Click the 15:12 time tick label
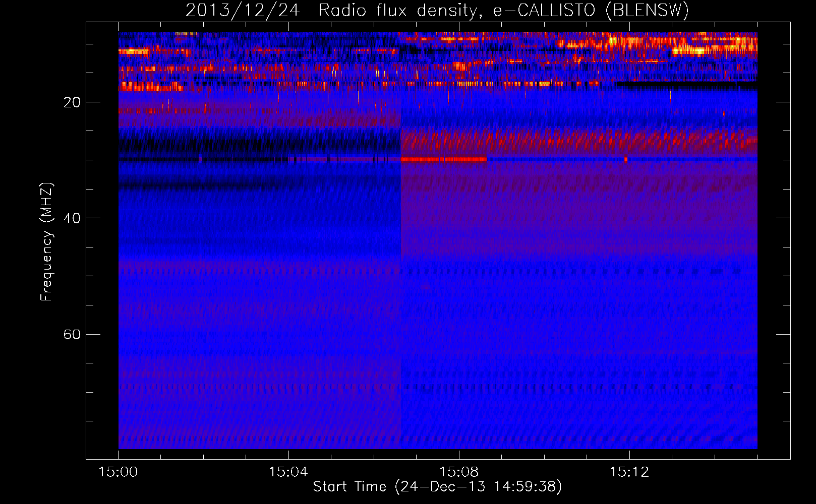Screen dimensions: 816x504 [629, 472]
